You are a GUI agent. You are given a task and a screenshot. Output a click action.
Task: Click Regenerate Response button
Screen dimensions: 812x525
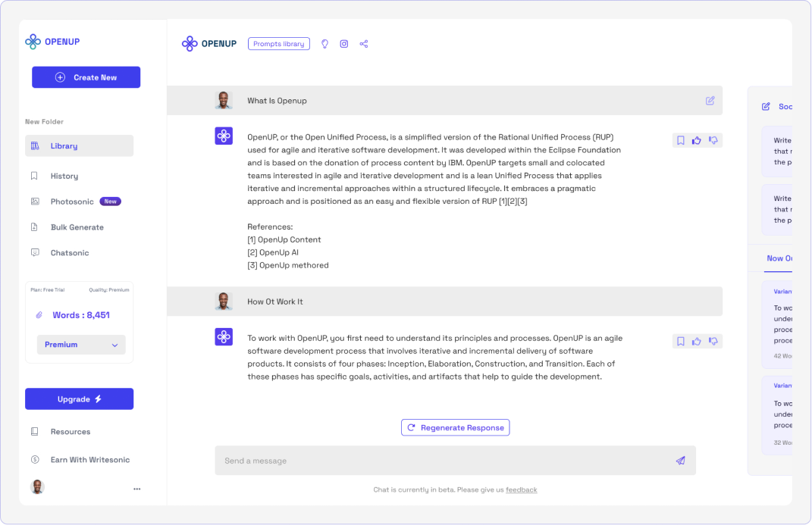tap(455, 427)
